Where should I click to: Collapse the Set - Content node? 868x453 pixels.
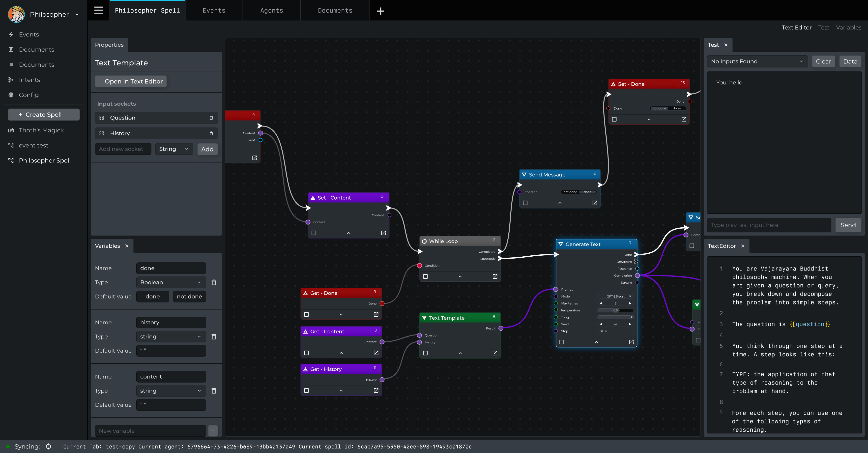(349, 233)
